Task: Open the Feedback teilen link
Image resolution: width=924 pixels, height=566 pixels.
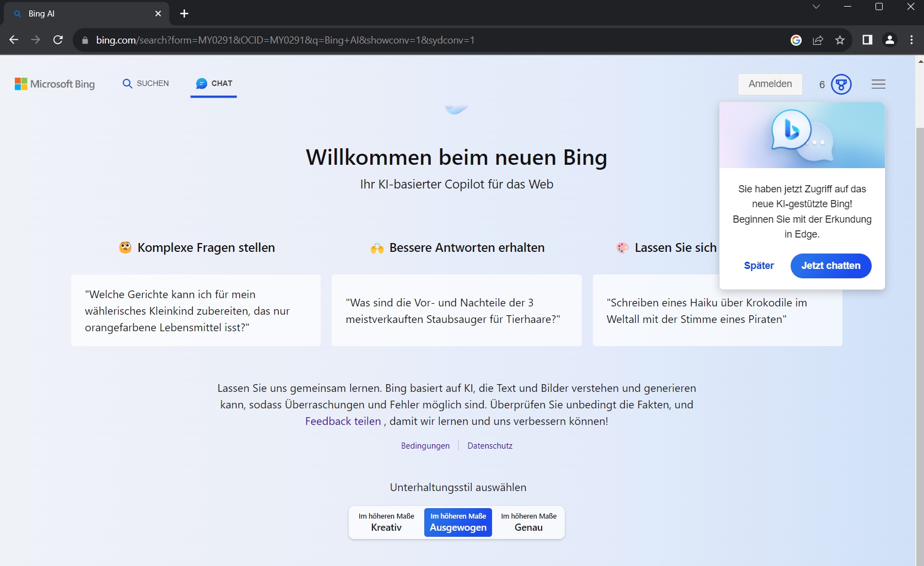Action: click(x=343, y=421)
